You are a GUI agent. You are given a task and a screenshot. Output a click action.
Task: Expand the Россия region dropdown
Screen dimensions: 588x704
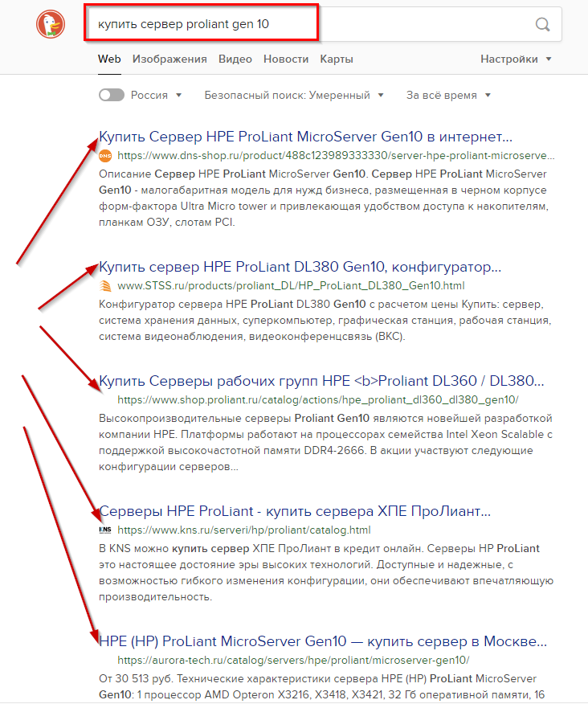pyautogui.click(x=156, y=95)
